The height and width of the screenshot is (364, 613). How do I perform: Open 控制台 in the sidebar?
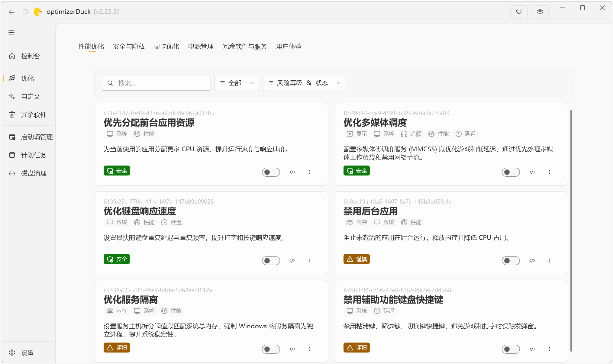pos(28,56)
